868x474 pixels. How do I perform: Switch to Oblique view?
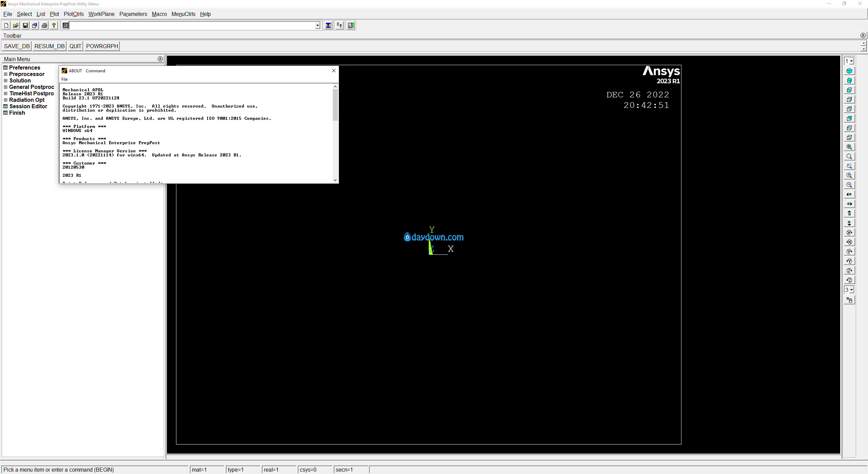click(849, 80)
